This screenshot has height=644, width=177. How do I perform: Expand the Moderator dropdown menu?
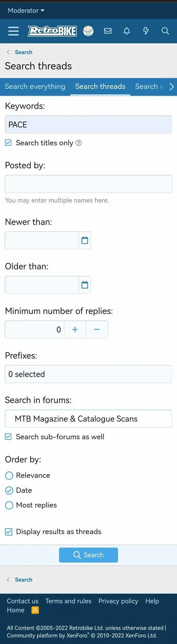pos(26,11)
